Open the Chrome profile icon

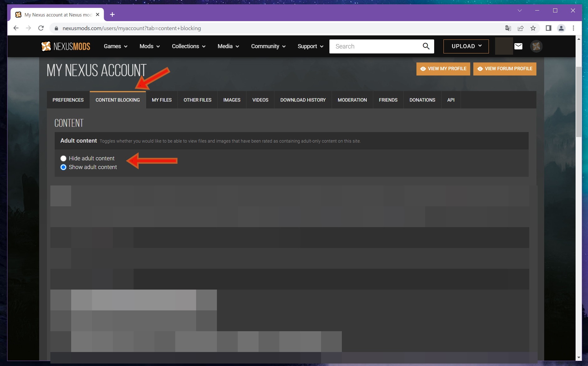coord(561,28)
